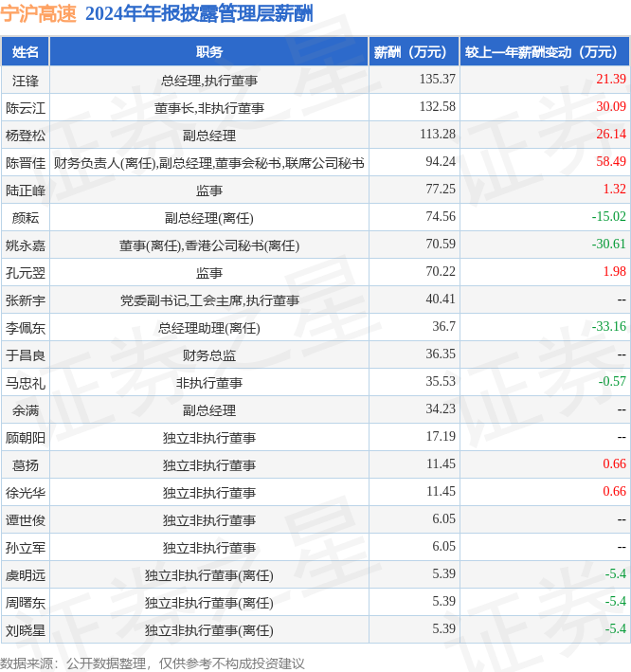This screenshot has height=672, width=631.
Task: Click the salary value 77.25
Action: (x=441, y=189)
